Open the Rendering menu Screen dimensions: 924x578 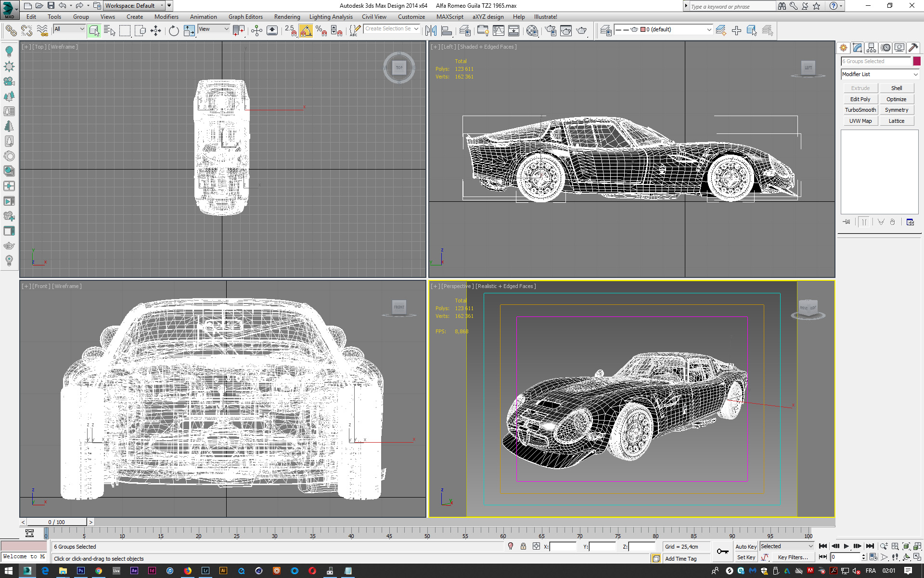tap(287, 17)
